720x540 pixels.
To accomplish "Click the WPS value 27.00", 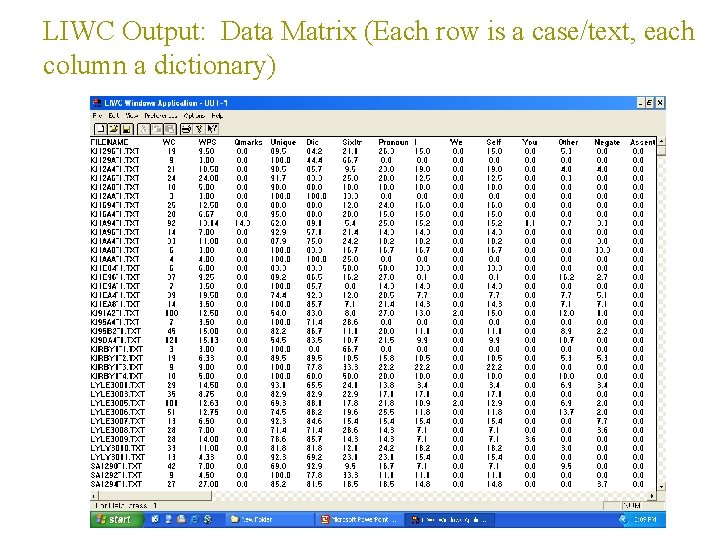I will 208,484.
